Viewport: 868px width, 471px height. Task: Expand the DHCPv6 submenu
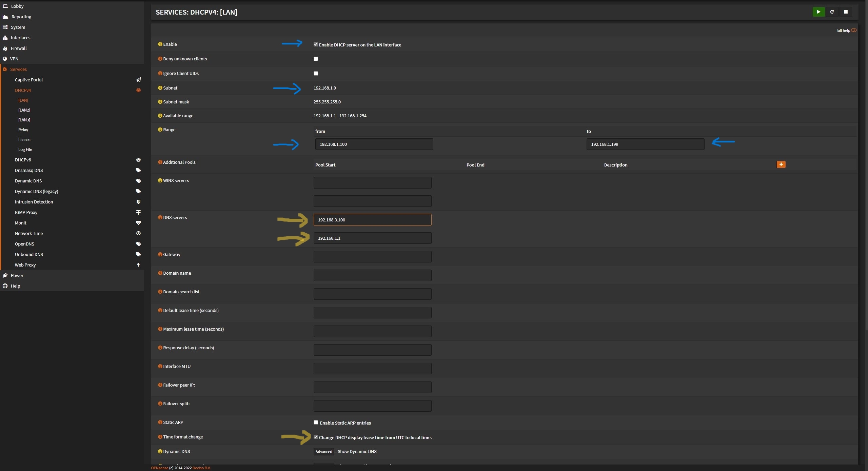(23, 160)
